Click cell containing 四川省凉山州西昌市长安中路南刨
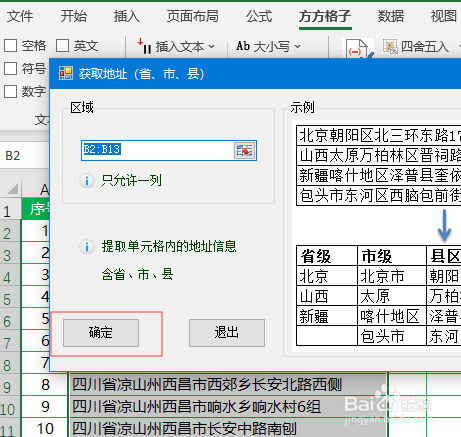The height and width of the screenshot is (437, 461). tap(228, 428)
